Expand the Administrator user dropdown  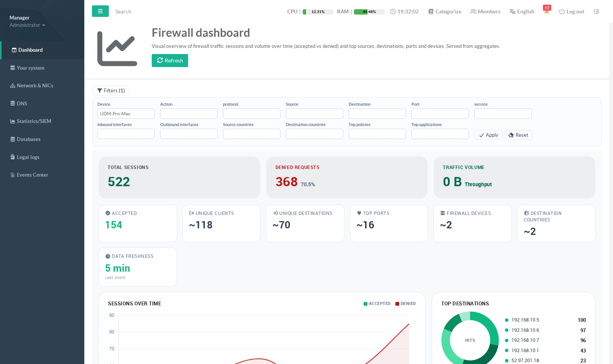[27, 25]
